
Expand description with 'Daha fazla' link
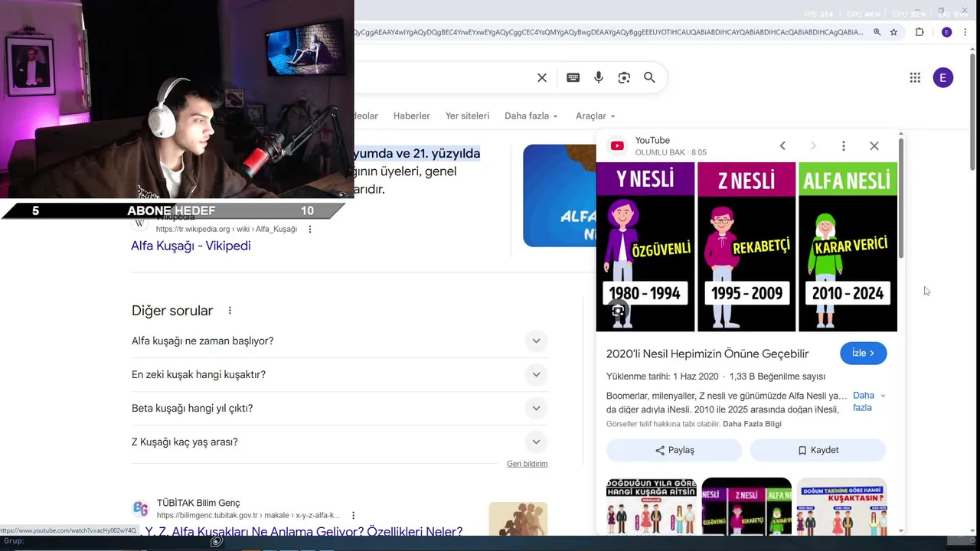tap(869, 402)
